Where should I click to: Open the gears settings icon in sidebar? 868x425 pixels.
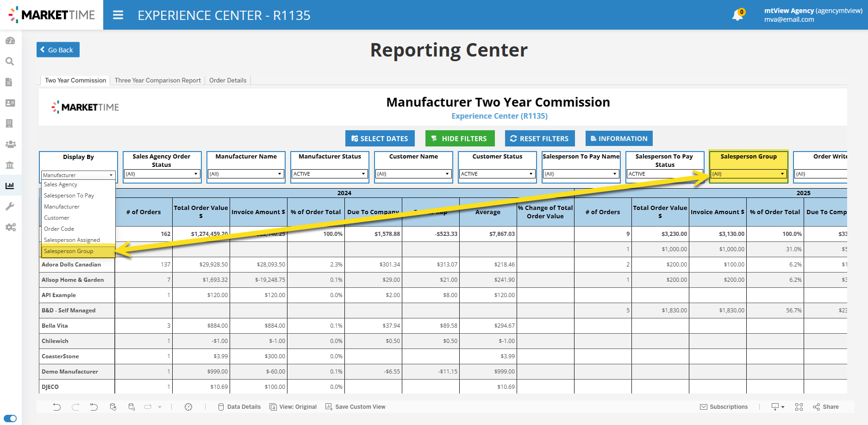point(11,227)
